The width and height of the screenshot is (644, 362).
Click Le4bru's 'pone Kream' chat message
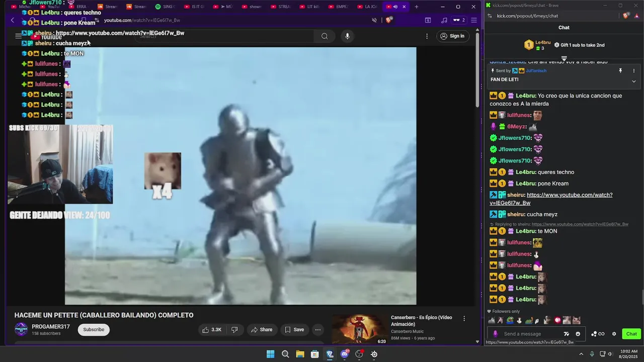pyautogui.click(x=553, y=184)
